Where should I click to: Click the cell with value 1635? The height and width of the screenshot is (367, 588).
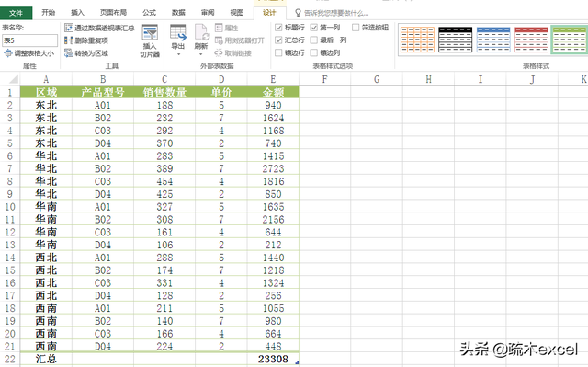pos(273,207)
